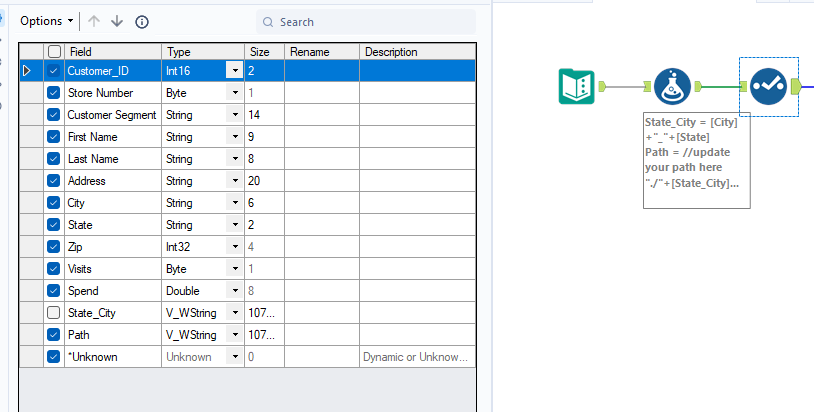814x412 pixels.
Task: Click the Select tool output anchor
Action: pyautogui.click(x=796, y=87)
